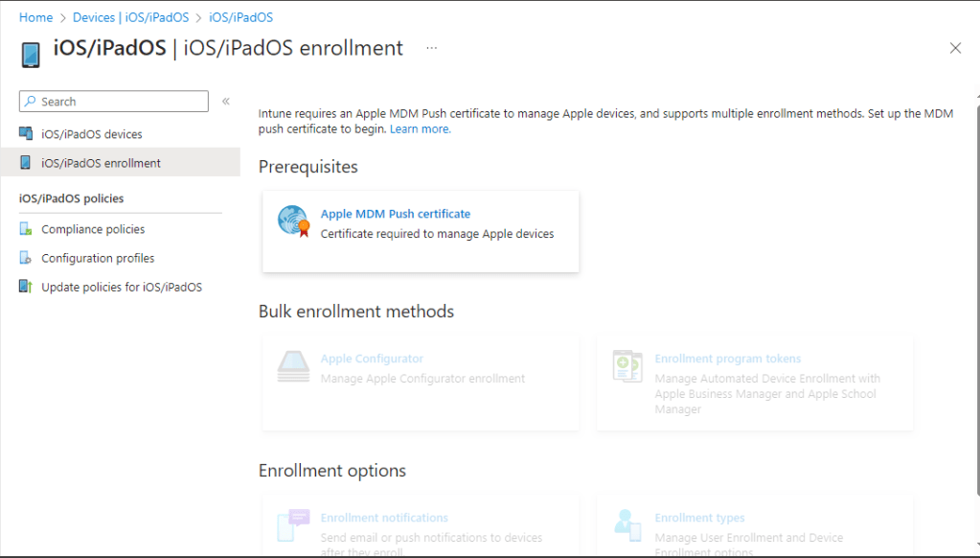Screen dimensions: 980x558
Task: Select Compliance policies in the sidebar
Action: 93,229
